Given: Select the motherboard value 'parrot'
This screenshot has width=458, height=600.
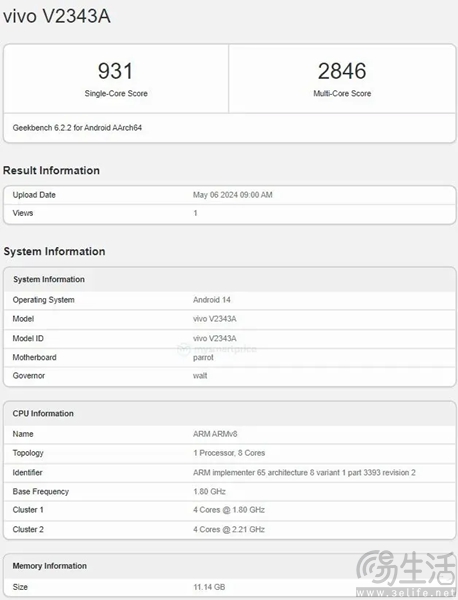Looking at the screenshot, I should (x=203, y=357).
